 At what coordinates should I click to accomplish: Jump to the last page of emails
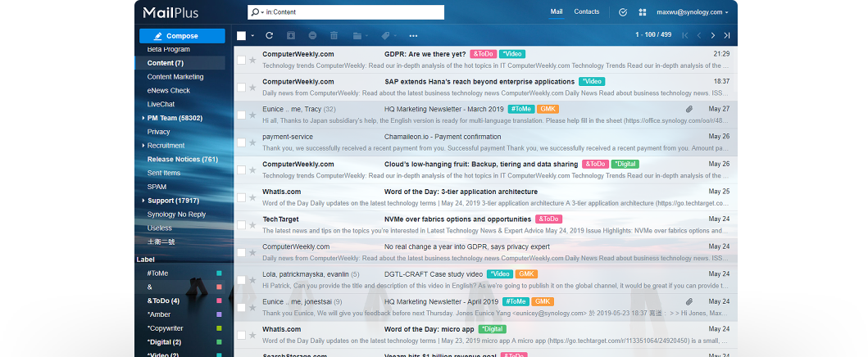tap(726, 36)
